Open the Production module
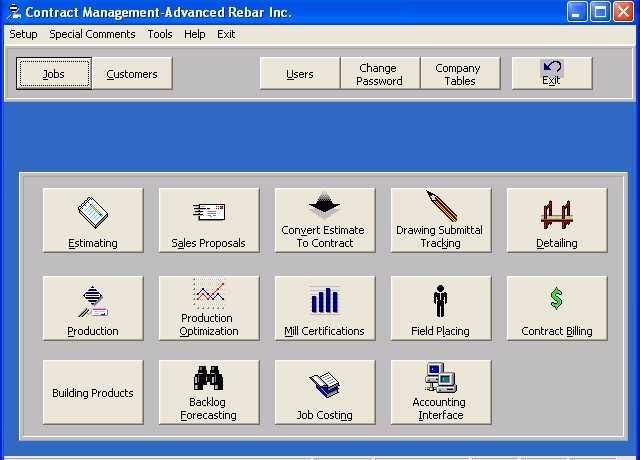Viewport: 640px width, 460px height. pyautogui.click(x=93, y=308)
